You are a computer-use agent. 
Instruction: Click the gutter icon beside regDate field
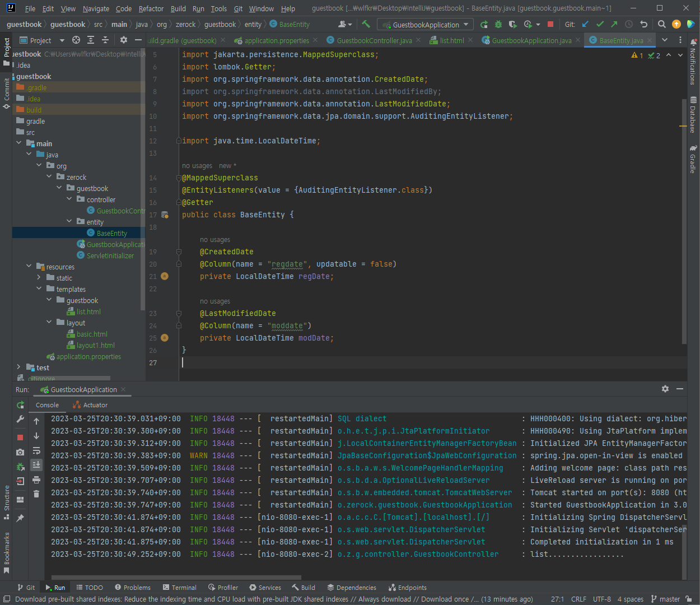click(x=164, y=276)
